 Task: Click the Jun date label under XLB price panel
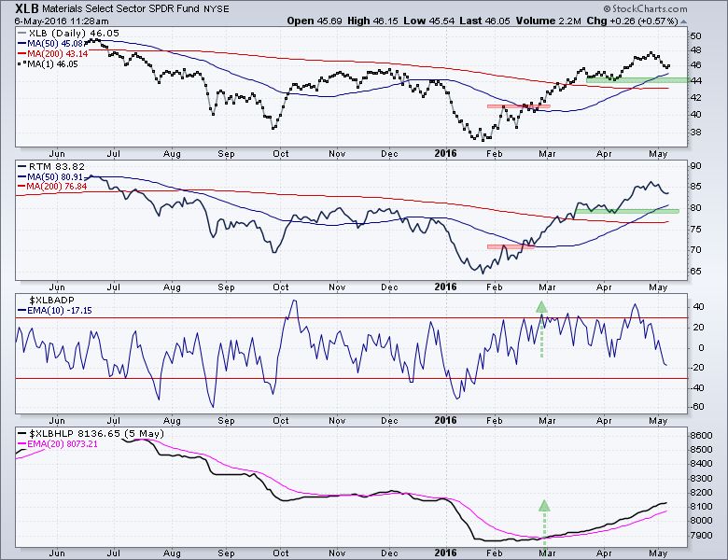coord(57,154)
